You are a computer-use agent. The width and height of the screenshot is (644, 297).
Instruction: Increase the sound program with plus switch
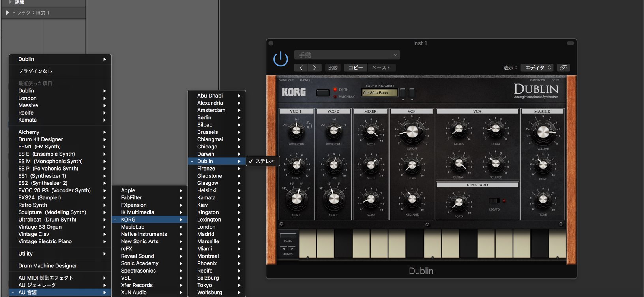[x=412, y=93]
